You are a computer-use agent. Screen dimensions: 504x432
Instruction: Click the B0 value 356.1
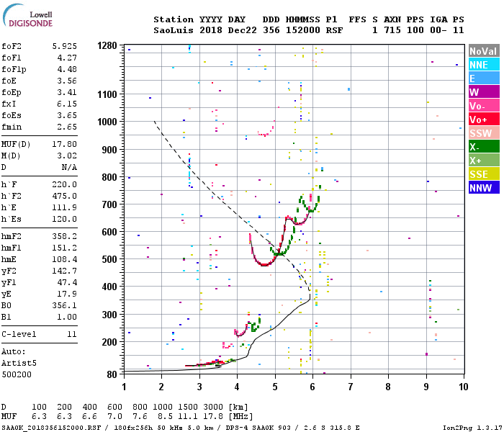(65, 306)
